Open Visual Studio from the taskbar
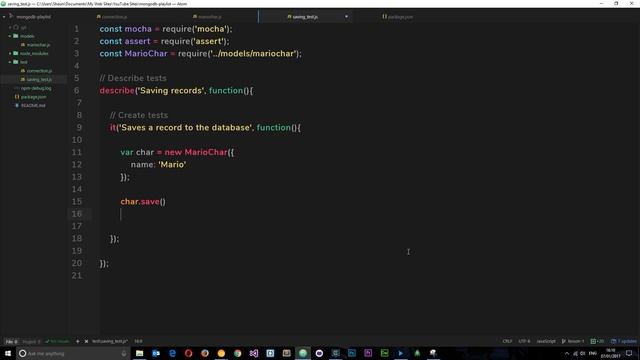Image resolution: width=640 pixels, height=360 pixels. [254, 353]
